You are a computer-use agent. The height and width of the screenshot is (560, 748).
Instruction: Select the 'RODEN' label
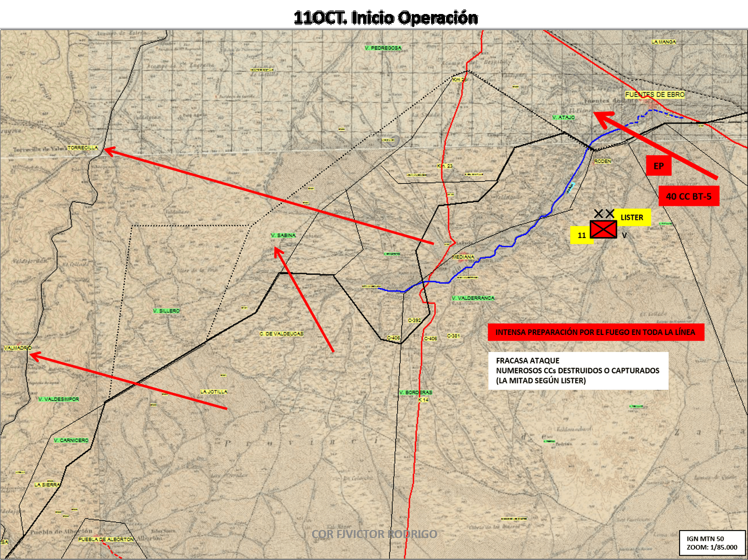tap(603, 161)
